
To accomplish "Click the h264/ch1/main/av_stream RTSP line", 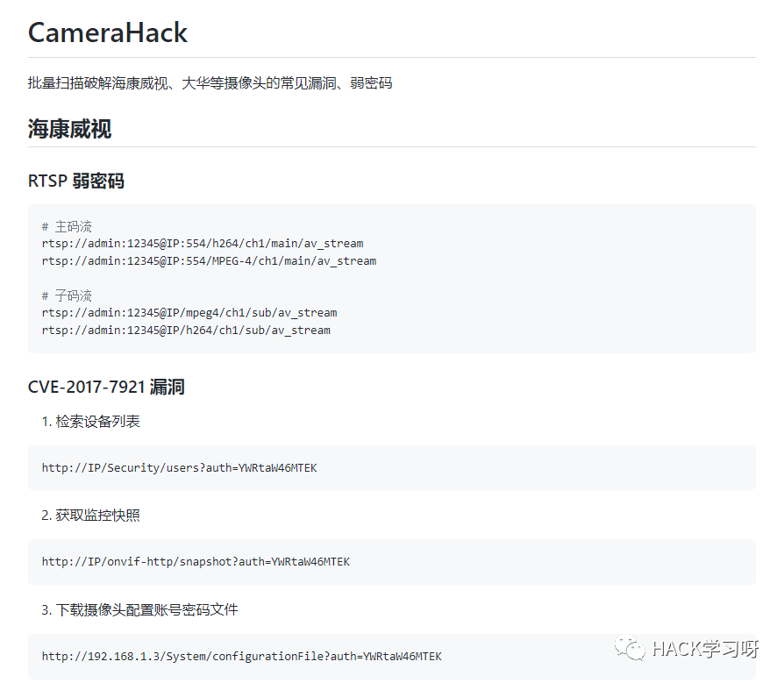I will (203, 244).
